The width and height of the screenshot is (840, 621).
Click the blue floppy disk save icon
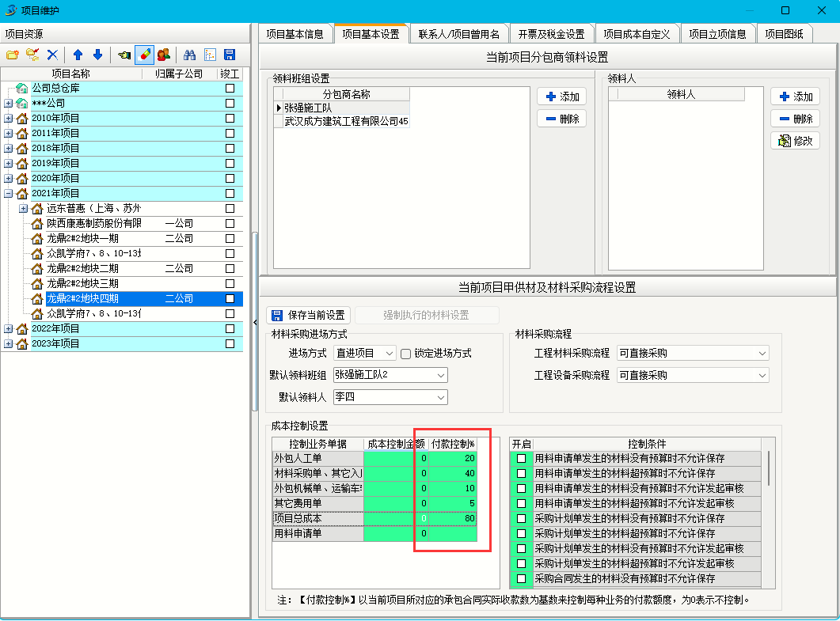[x=230, y=55]
